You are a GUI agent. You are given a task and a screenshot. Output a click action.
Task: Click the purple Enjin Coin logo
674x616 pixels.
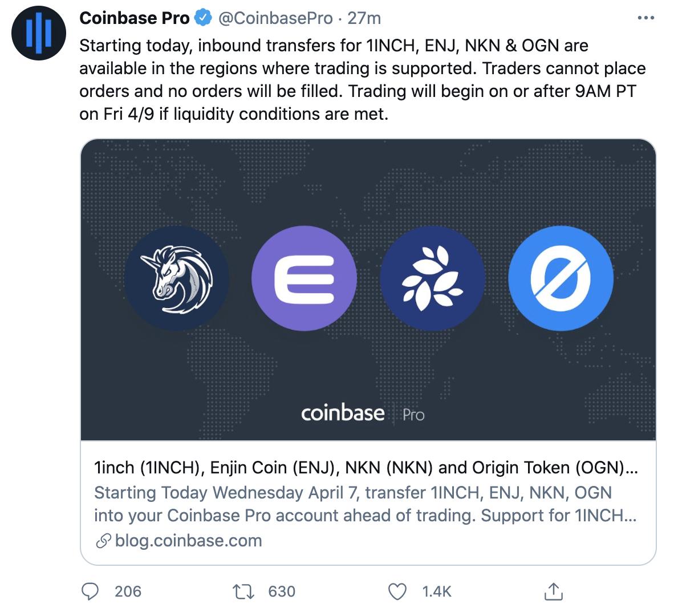pyautogui.click(x=305, y=278)
